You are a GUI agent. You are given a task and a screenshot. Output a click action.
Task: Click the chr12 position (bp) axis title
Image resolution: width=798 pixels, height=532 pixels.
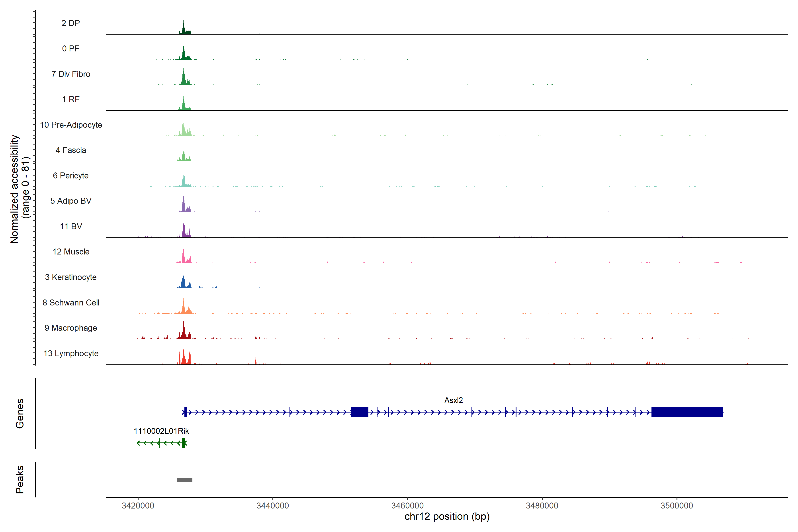point(447,517)
